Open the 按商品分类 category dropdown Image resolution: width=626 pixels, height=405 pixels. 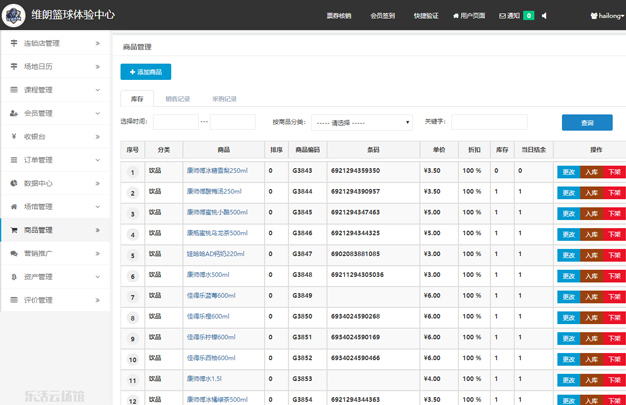(x=361, y=123)
